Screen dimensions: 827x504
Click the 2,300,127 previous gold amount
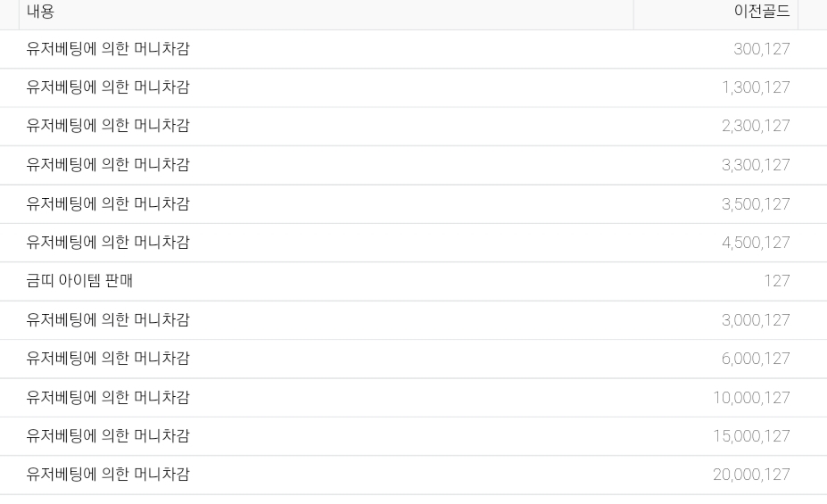point(756,126)
